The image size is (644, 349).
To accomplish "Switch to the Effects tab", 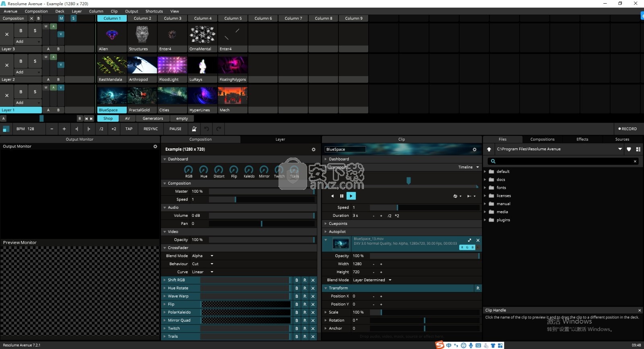I will point(582,139).
